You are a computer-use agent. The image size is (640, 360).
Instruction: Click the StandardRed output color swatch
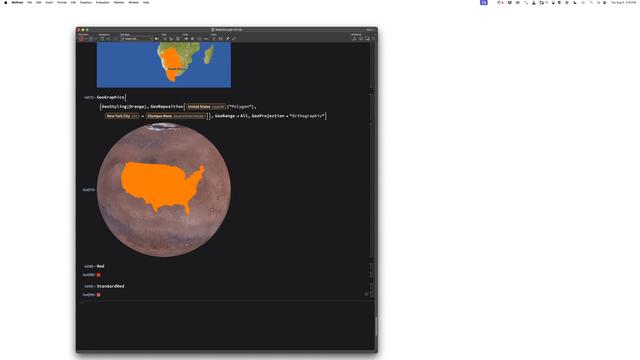point(98,295)
